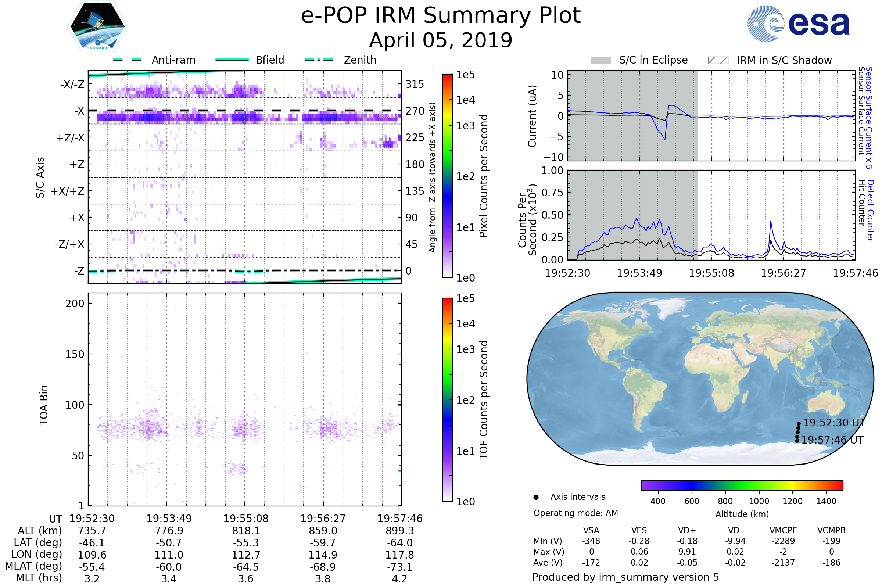Click the CASSIOPE satellite mission logo
Screen dimensions: 882x588
[x=97, y=27]
